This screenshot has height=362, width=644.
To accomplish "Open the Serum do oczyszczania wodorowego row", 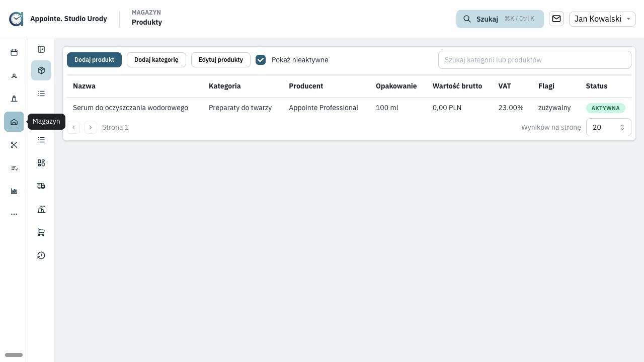I will coord(349,108).
